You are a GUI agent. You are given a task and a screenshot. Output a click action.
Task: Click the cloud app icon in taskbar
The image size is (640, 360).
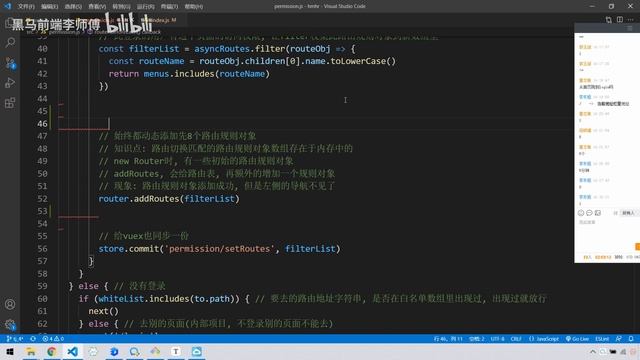(197, 351)
